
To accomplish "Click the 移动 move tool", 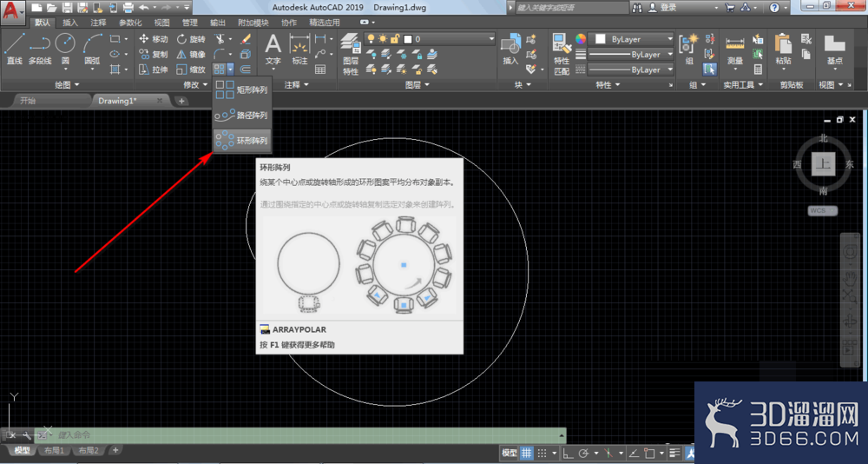I will coord(154,39).
